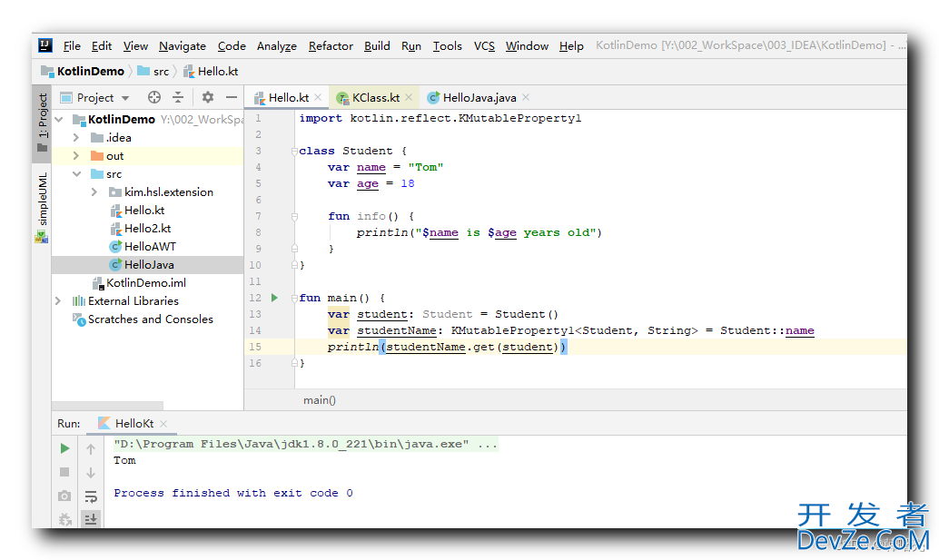Toggle soft-wrap in Run console

91,496
